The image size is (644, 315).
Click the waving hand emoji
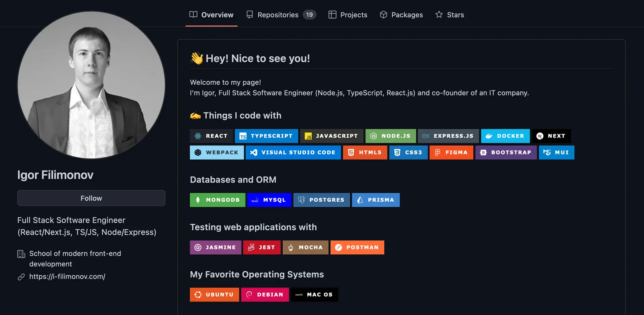click(197, 58)
